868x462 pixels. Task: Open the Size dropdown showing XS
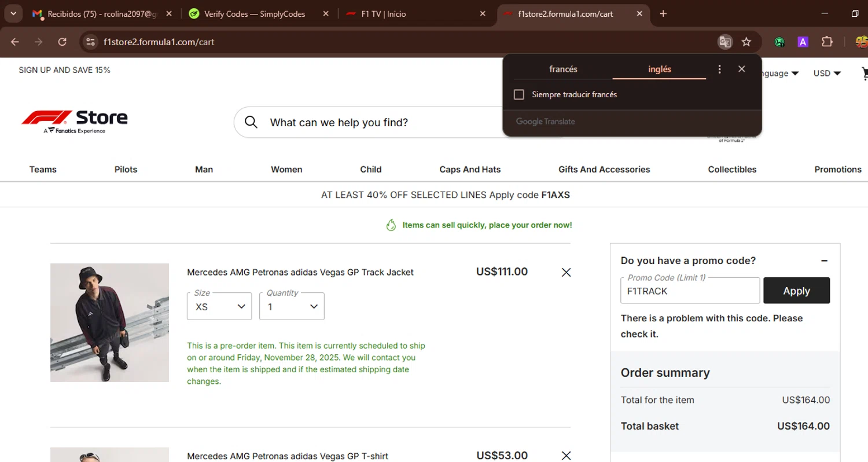pyautogui.click(x=219, y=306)
